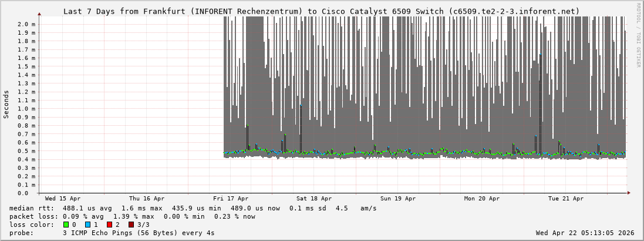Select the Tue 21 Apr date label
Viewport: 644px width, 241px height.
point(566,199)
